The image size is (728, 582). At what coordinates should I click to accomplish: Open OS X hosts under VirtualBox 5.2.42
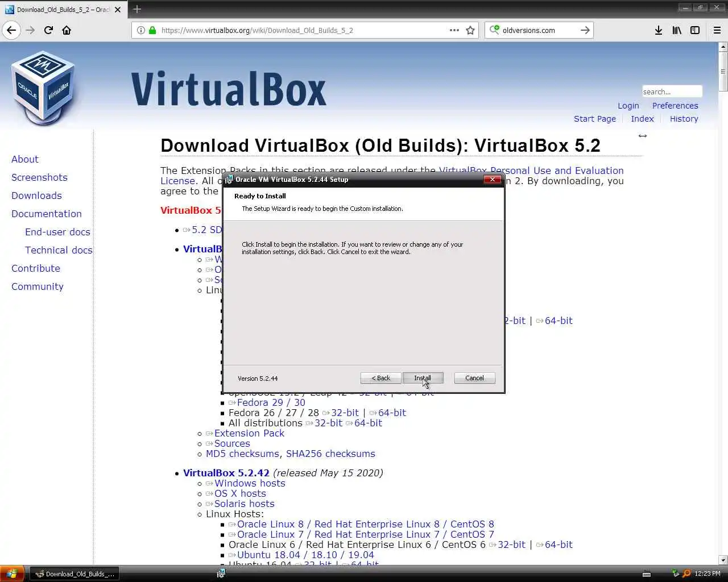pyautogui.click(x=240, y=493)
